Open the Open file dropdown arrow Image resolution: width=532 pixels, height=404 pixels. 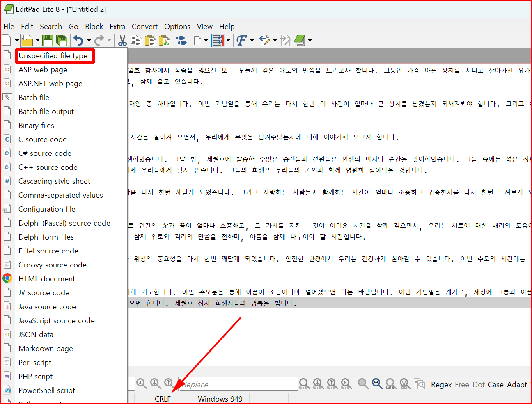[37, 40]
